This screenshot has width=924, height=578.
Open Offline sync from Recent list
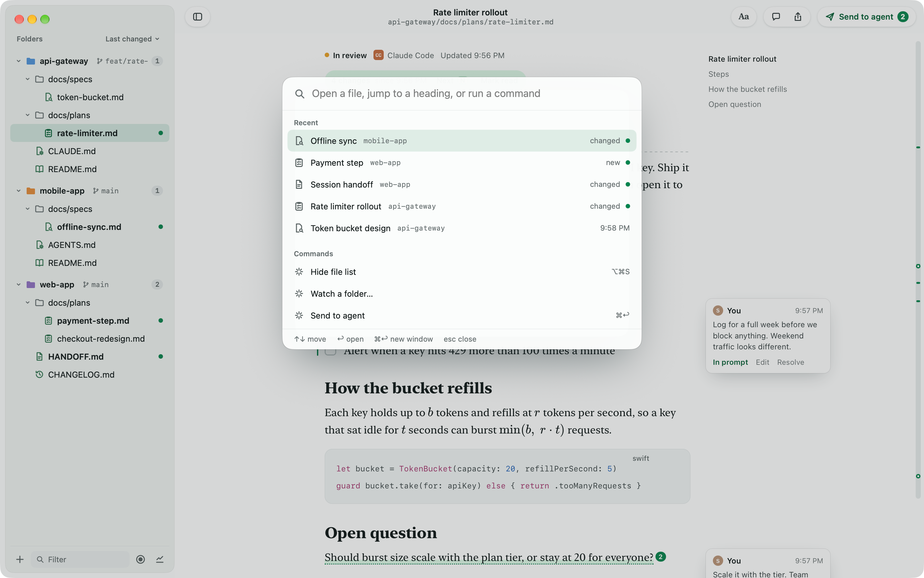462,141
